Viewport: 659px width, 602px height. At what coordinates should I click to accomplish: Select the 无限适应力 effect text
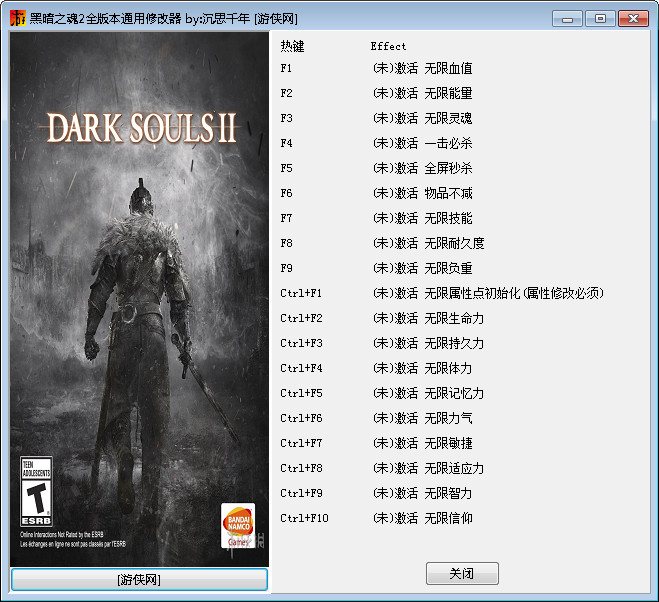(x=454, y=468)
